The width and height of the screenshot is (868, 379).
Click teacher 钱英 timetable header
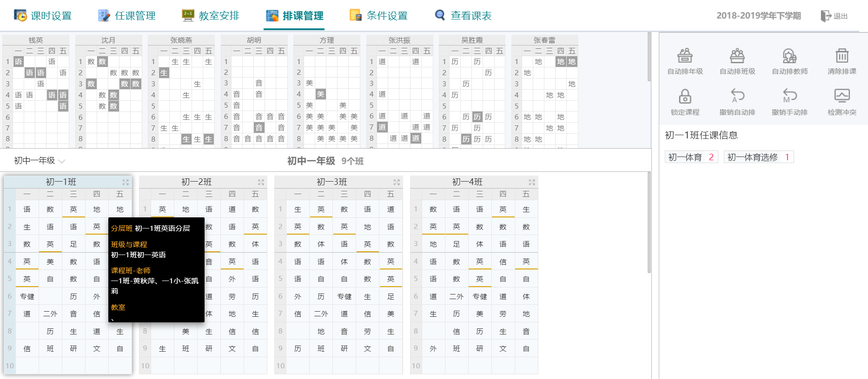tap(36, 40)
